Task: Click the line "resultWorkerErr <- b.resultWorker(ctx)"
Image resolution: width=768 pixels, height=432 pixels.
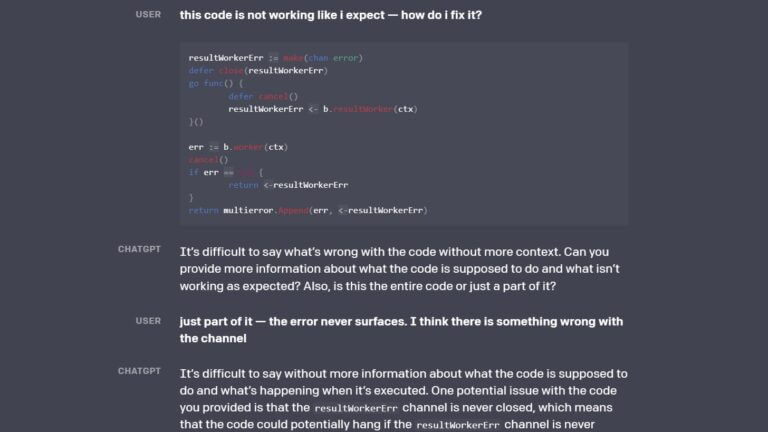Action: pyautogui.click(x=322, y=109)
